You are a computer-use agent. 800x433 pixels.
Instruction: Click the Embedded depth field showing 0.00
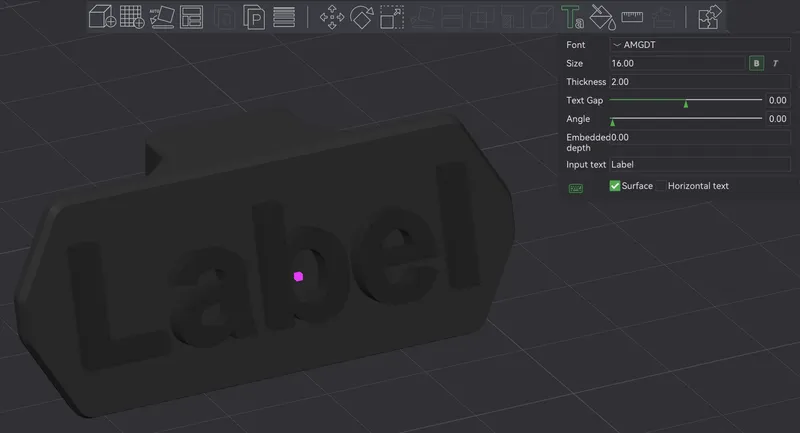coord(700,137)
